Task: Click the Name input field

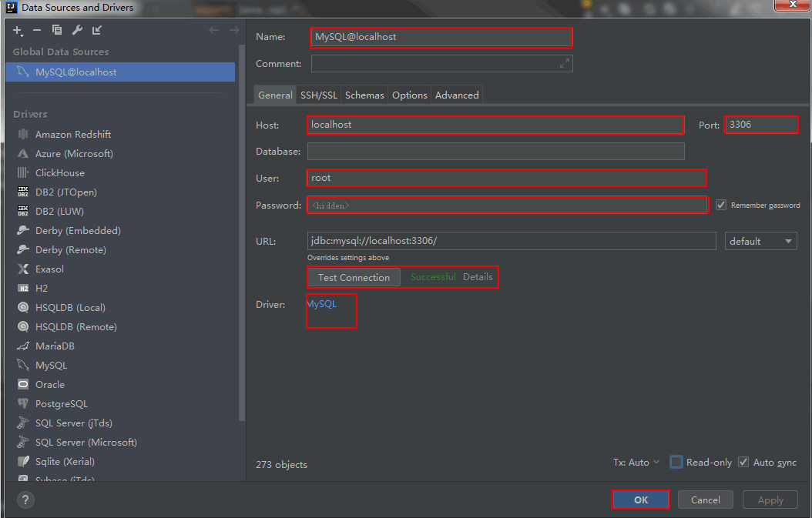Action: [441, 37]
